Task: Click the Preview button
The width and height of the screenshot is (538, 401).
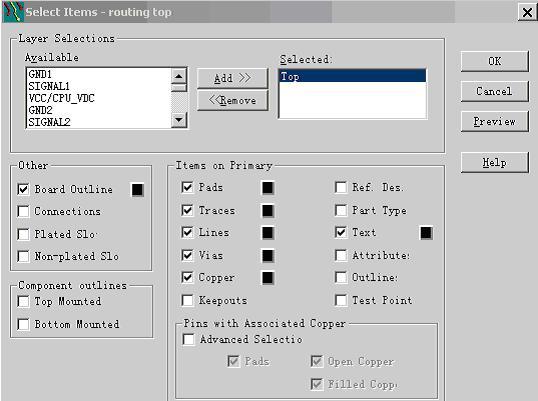Action: click(x=494, y=121)
